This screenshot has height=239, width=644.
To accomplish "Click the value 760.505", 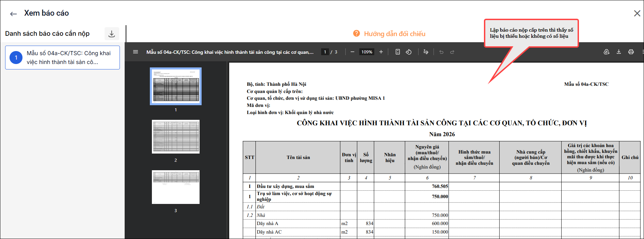I will [x=440, y=186].
